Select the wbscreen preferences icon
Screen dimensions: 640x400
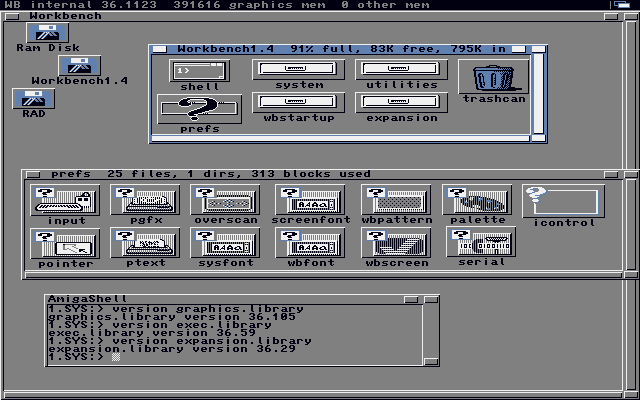point(396,243)
